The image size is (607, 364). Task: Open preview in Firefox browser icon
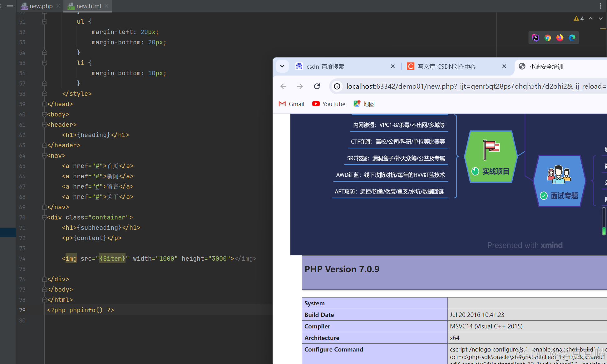click(560, 38)
